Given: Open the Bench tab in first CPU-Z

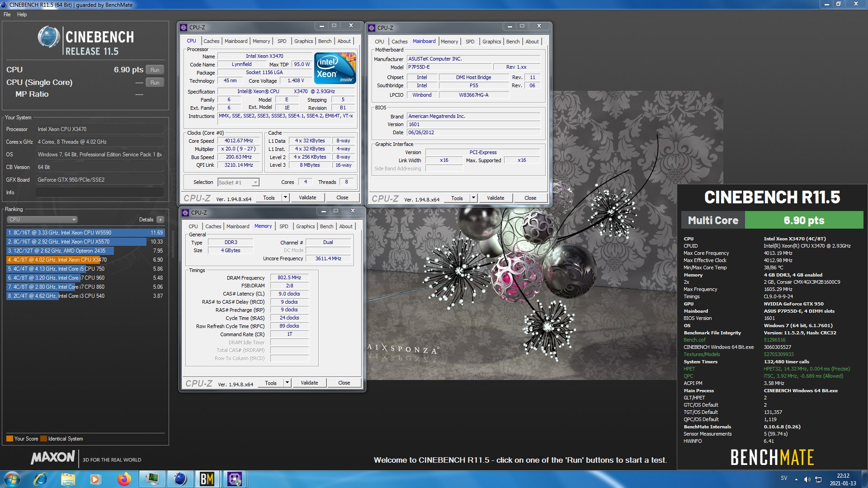Looking at the screenshot, I should pos(325,41).
